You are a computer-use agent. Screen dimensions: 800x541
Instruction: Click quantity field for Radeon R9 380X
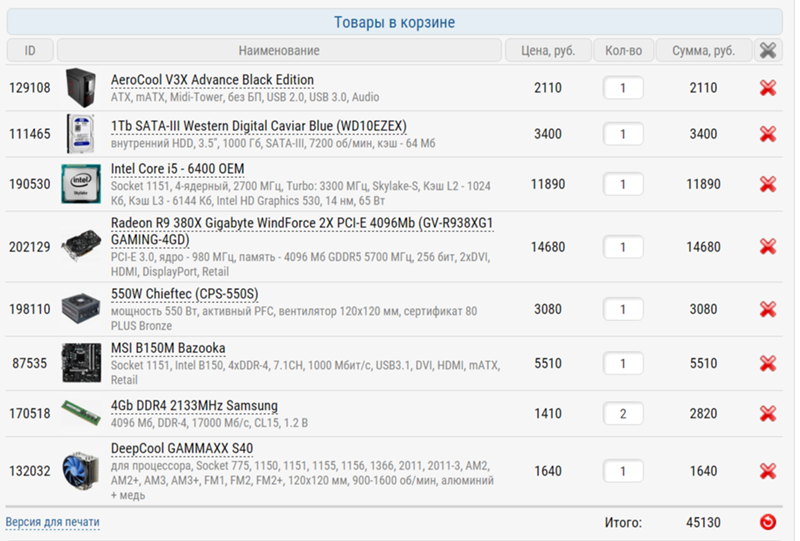623,247
